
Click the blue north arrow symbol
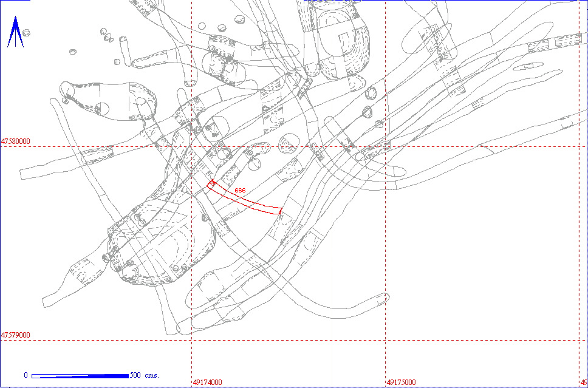(15, 32)
